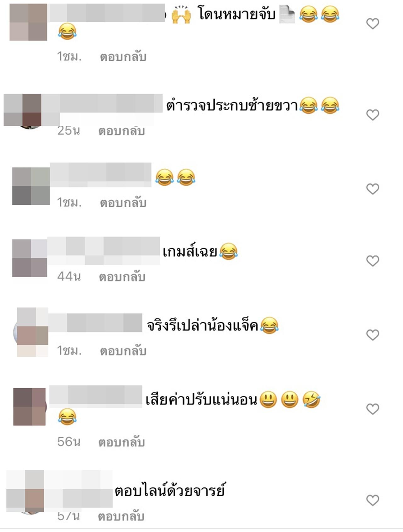Tap the heart beside the two laughing emojis comment
403x532 pixels.
(x=373, y=189)
